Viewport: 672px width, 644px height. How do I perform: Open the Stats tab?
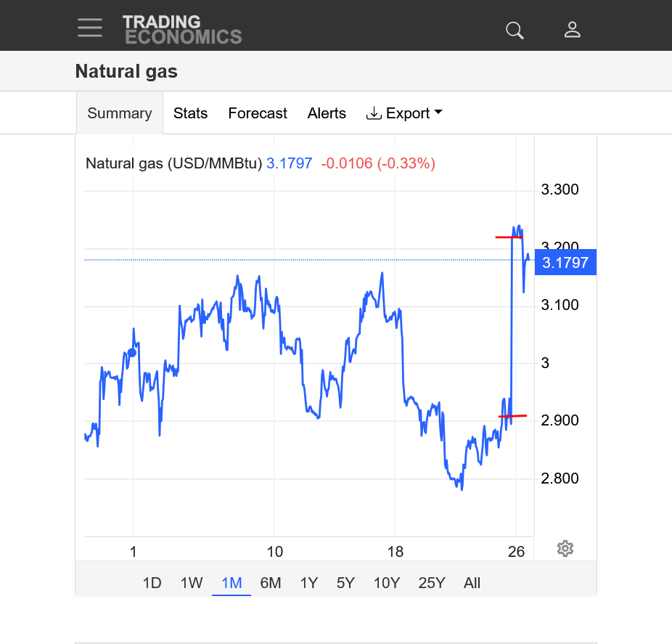point(190,113)
